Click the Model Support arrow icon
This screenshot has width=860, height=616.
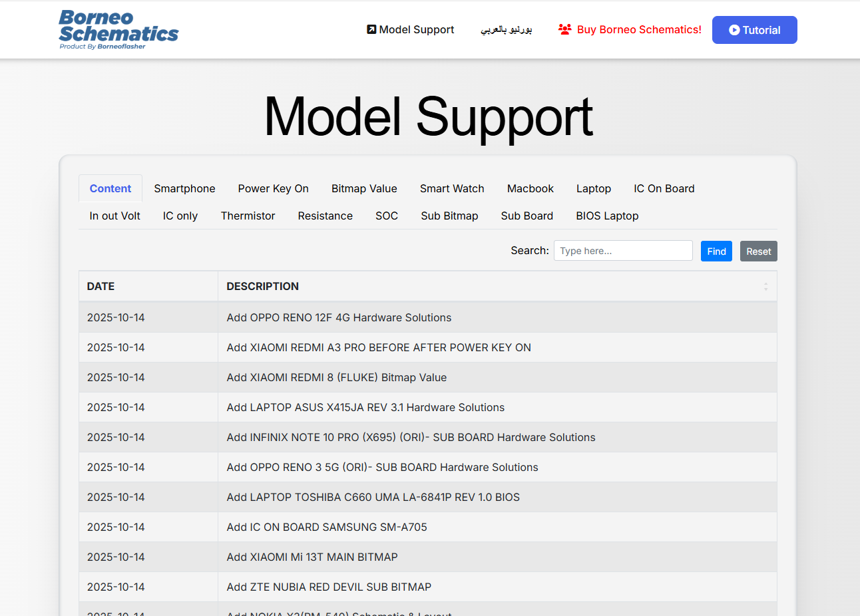click(x=371, y=29)
